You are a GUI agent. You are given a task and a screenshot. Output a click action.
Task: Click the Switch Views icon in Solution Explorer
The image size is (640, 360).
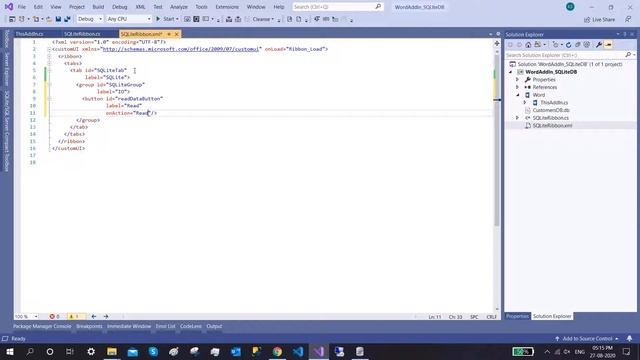(x=538, y=44)
